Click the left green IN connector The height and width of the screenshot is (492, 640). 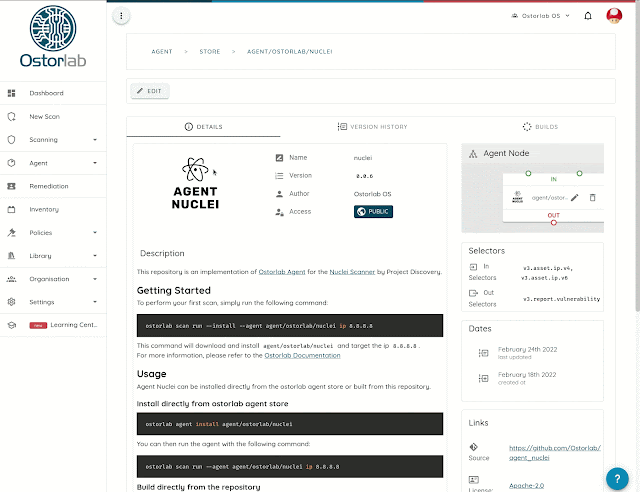pyautogui.click(x=528, y=174)
